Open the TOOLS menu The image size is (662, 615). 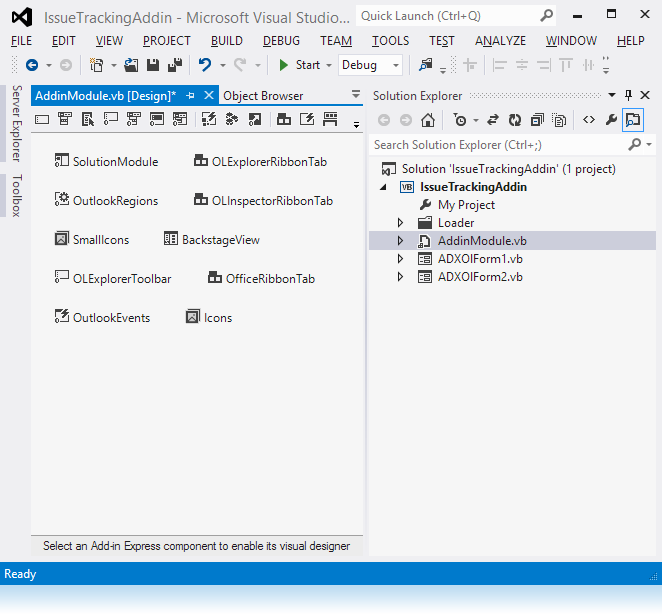(391, 41)
